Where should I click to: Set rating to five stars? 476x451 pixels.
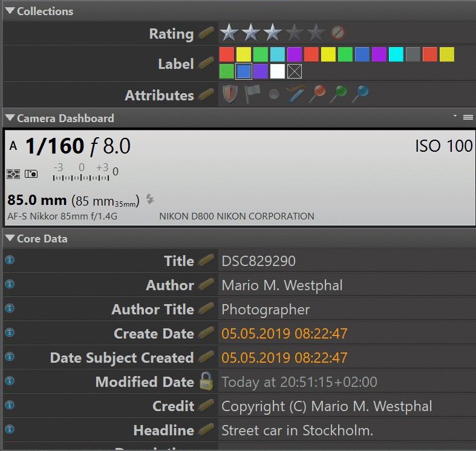(316, 33)
